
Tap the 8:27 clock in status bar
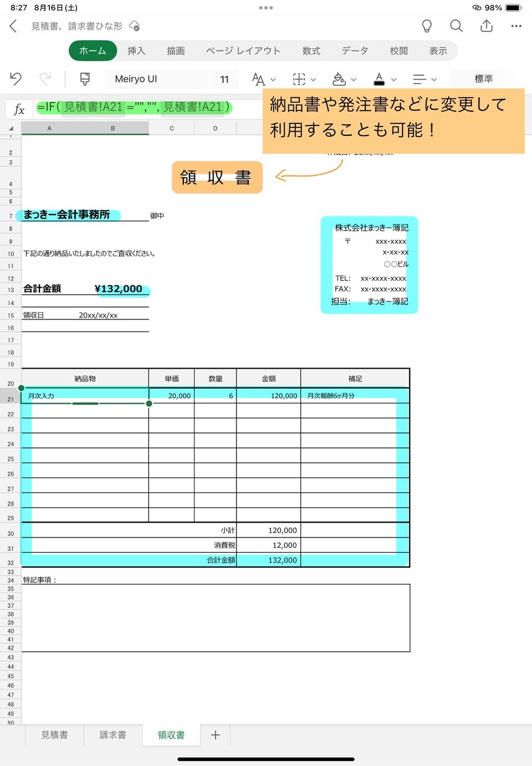(x=19, y=8)
